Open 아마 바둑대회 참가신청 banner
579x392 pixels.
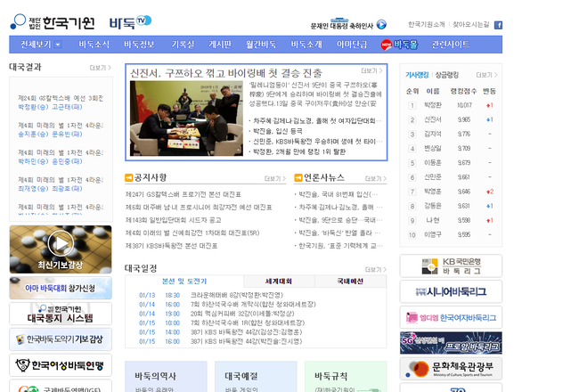[x=61, y=288]
